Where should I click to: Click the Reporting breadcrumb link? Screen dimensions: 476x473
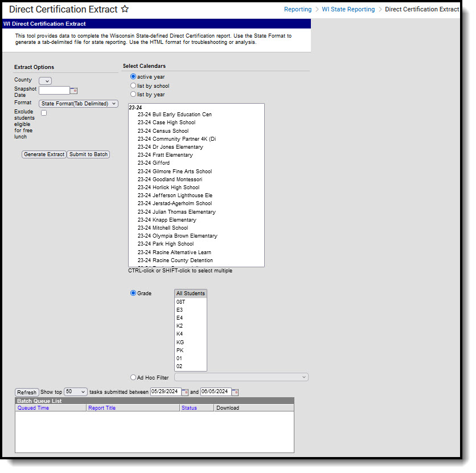297,10
